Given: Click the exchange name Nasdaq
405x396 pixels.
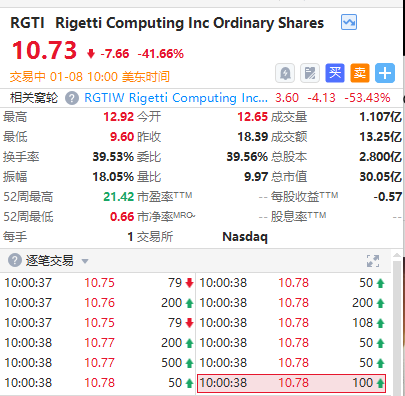Looking at the screenshot, I should click(245, 237).
